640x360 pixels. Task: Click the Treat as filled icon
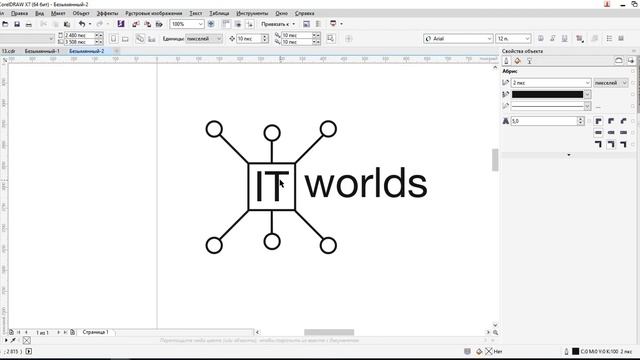coord(331,39)
